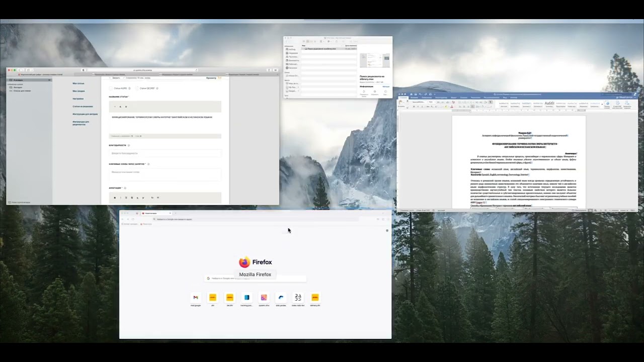Open the system.cfra shortcut tile in Firefox
644x362 pixels.
coord(264,298)
